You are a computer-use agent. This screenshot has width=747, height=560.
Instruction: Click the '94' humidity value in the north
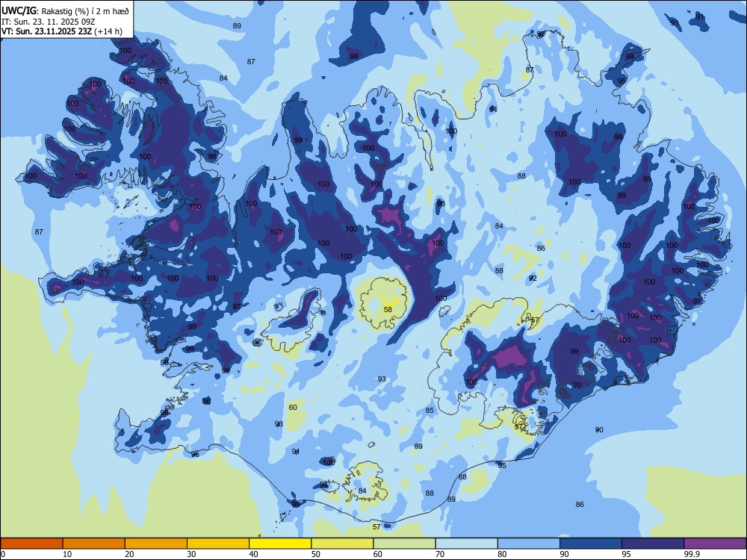click(x=493, y=109)
